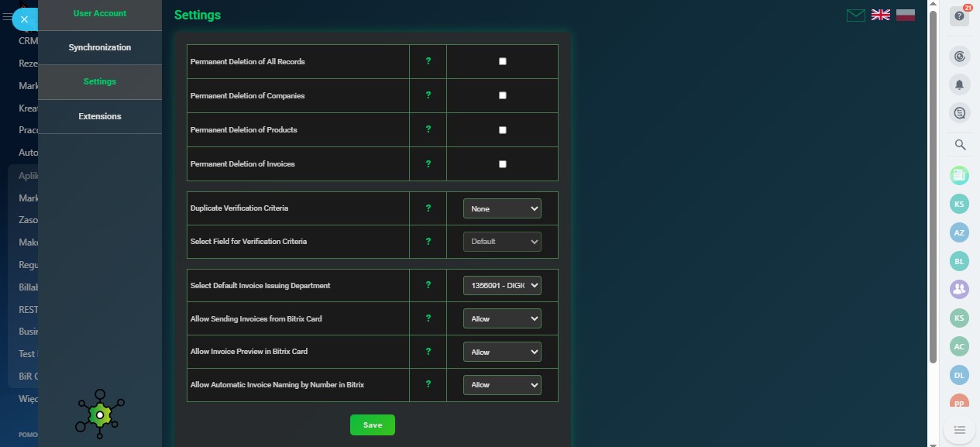Click the help question mark for Permanent Deletion of Products
The image size is (980, 447).
428,129
